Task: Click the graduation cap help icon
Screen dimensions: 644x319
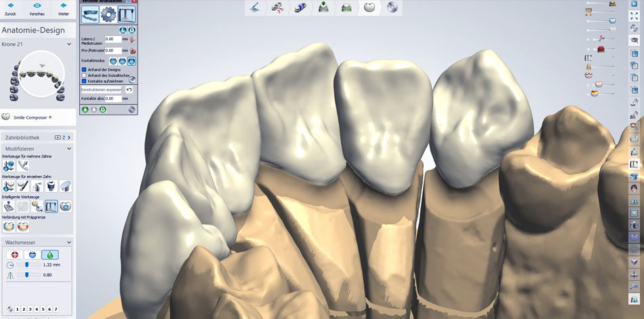Action: [633, 40]
